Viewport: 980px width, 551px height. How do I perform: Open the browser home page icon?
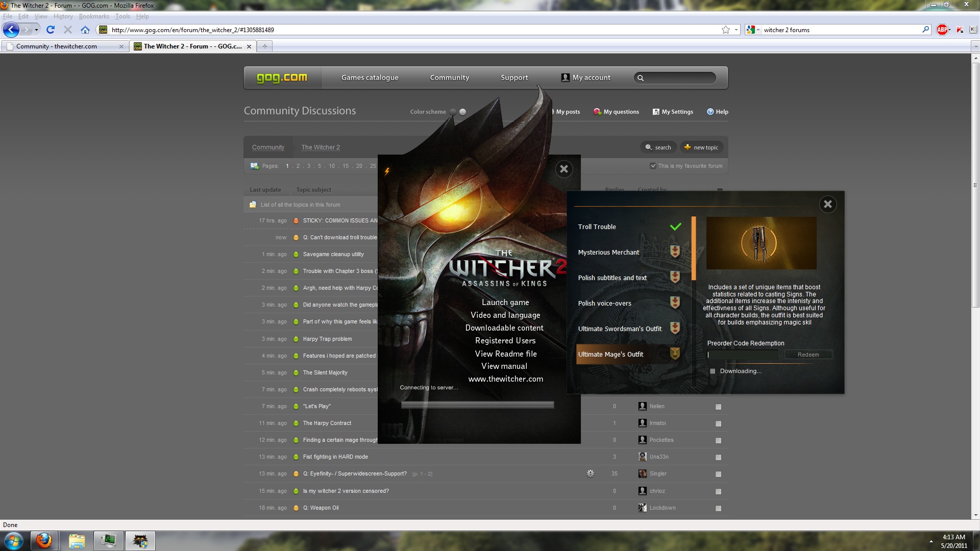tap(85, 30)
